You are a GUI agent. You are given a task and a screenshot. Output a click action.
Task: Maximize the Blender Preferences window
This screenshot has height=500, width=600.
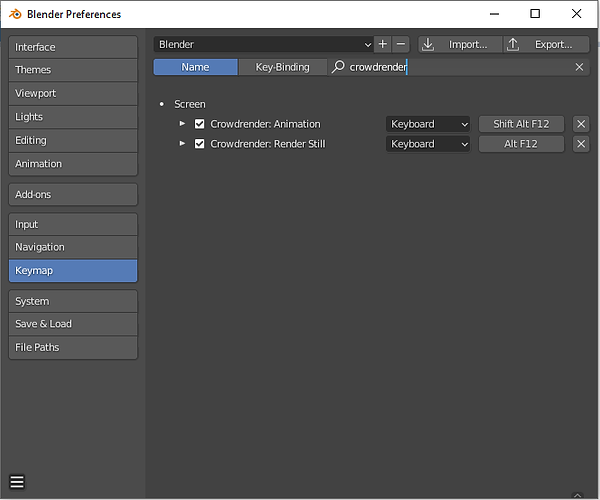coord(535,14)
